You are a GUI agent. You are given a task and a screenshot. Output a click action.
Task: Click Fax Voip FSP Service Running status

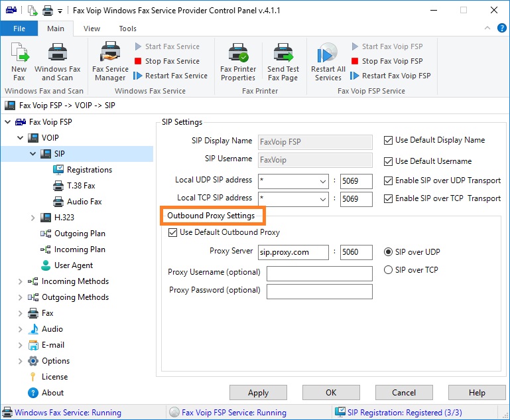coord(234,413)
